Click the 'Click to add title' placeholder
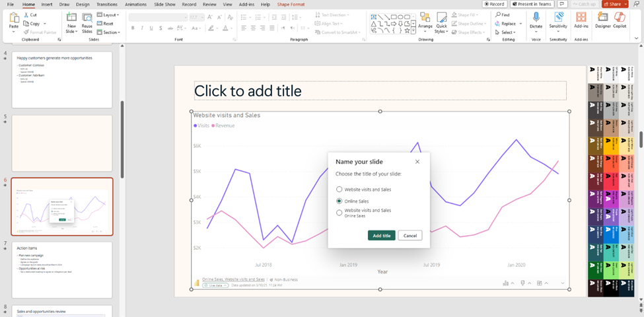This screenshot has height=317, width=644. (x=380, y=90)
